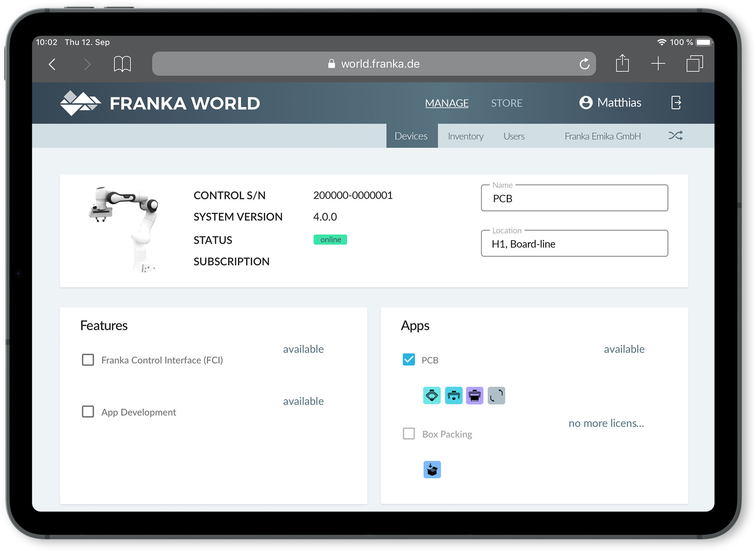Switch to the Inventory tab
This screenshot has width=756, height=551.
(x=465, y=136)
